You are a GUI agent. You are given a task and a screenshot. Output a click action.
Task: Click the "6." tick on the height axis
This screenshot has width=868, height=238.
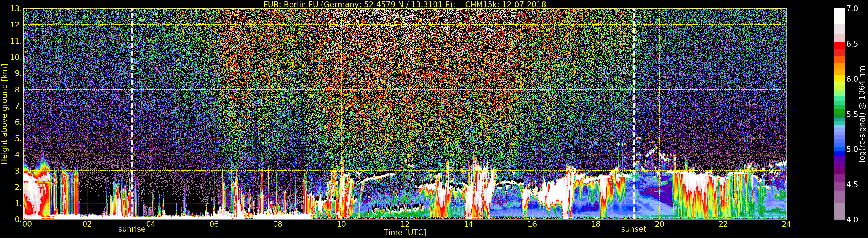tap(18, 122)
